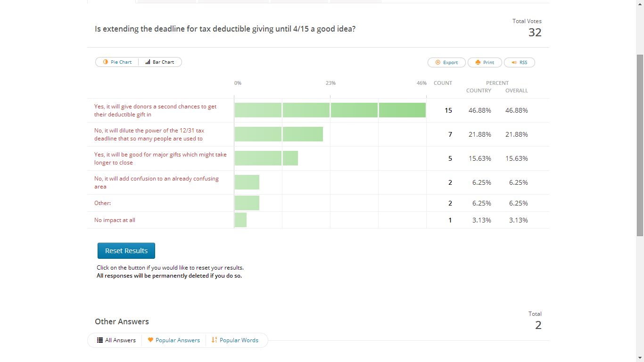Click the "Other:" answer option link

click(102, 203)
